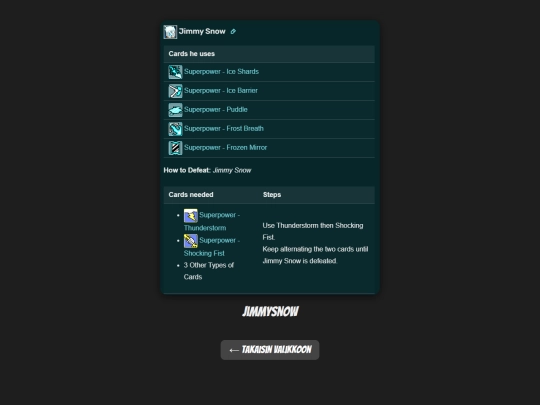
Task: Click the 'Use Thunderstorm then Shocking Fist' step
Action: [313, 231]
